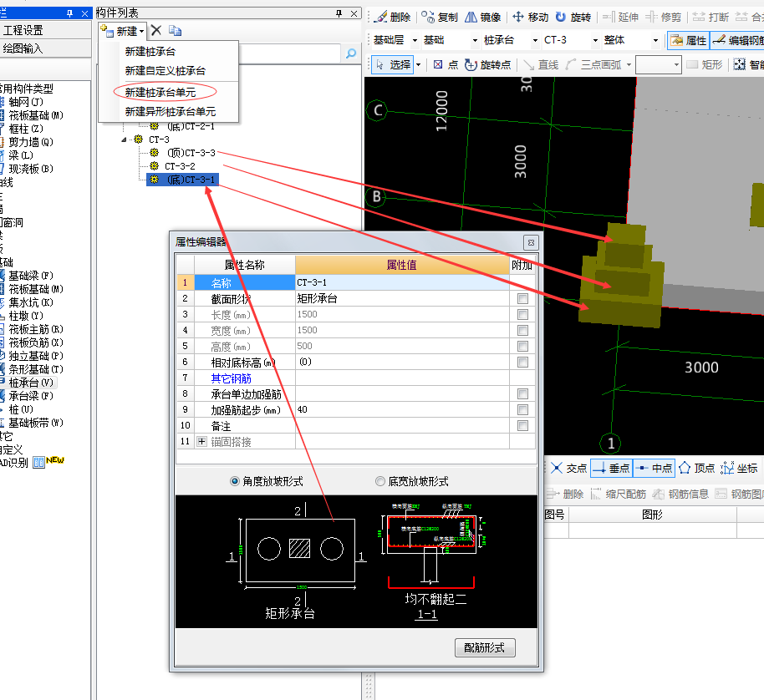The height and width of the screenshot is (700, 764).
Task: Select 独立基础(P) in component list
Action: click(35, 357)
